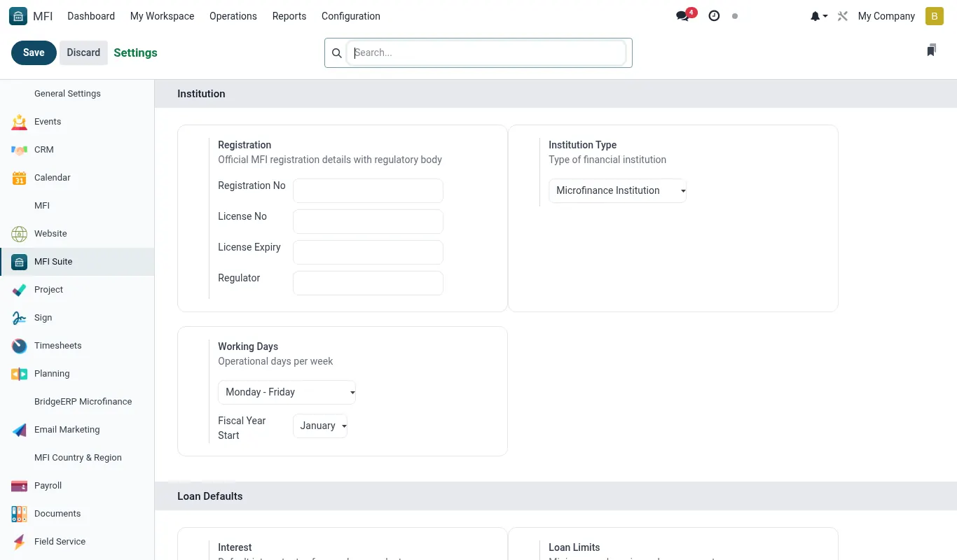
Task: Click the Loan Defaults section header
Action: coord(209,496)
